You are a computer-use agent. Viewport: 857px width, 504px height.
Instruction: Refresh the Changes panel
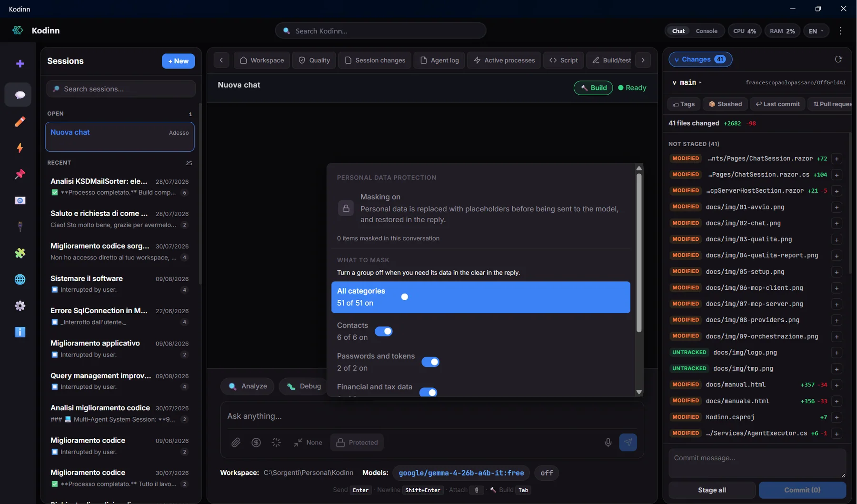[x=838, y=59]
